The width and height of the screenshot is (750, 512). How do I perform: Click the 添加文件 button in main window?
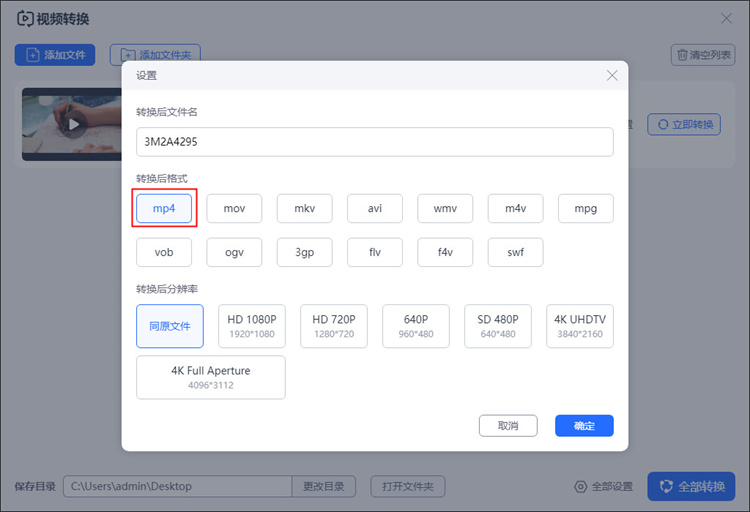point(55,55)
